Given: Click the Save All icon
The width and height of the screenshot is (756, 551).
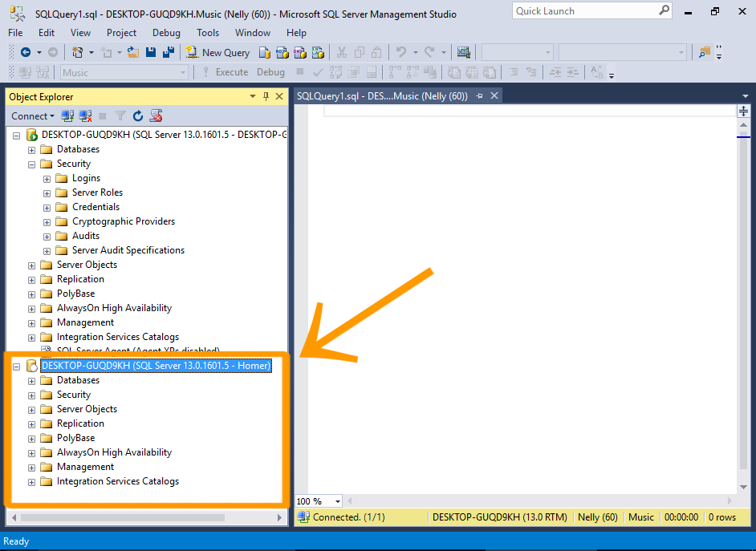Looking at the screenshot, I should (x=168, y=52).
